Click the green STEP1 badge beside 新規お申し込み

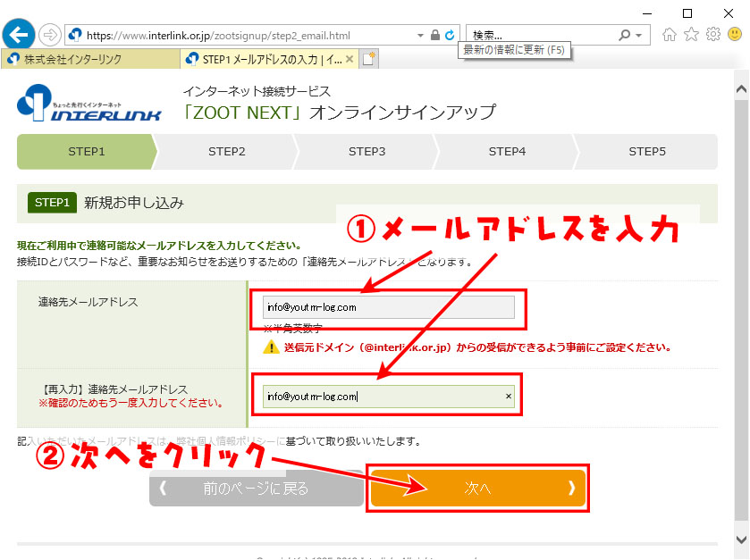(52, 203)
